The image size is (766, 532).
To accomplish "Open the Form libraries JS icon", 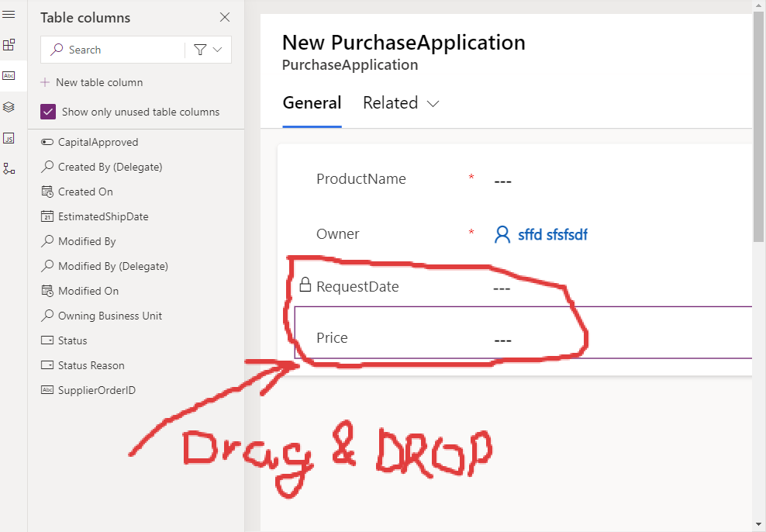I will tap(9, 138).
